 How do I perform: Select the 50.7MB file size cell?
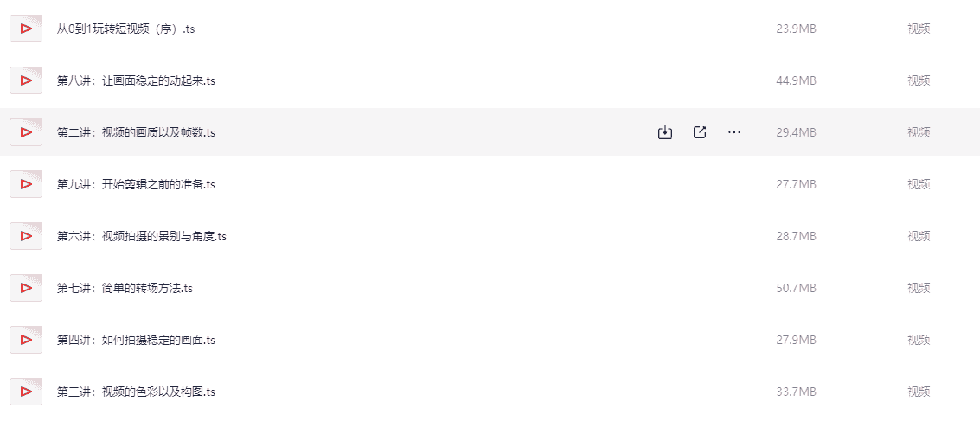pos(796,288)
